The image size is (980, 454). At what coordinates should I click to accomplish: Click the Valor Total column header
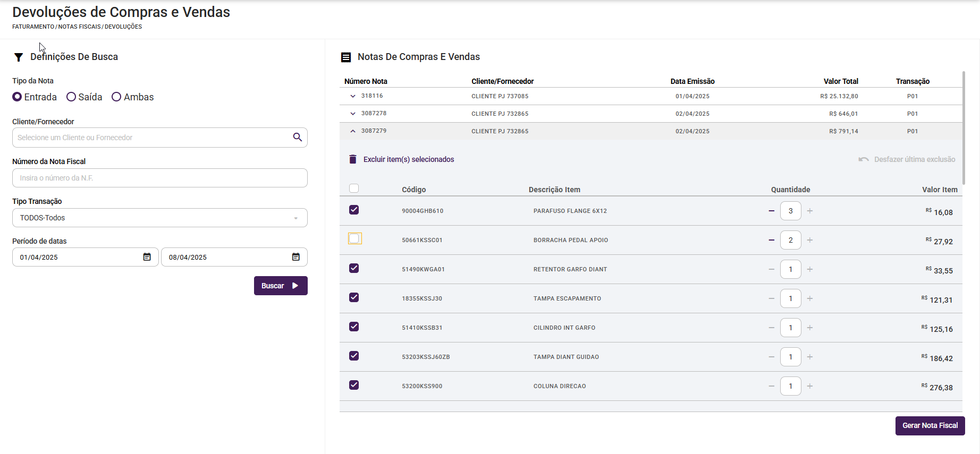pyautogui.click(x=840, y=81)
